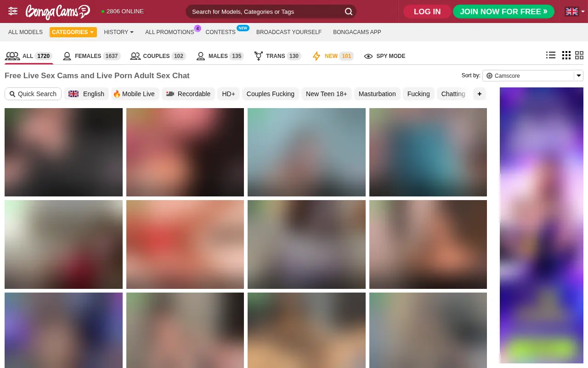This screenshot has height=368, width=588.
Task: Expand the Categories dropdown
Action: tap(73, 32)
